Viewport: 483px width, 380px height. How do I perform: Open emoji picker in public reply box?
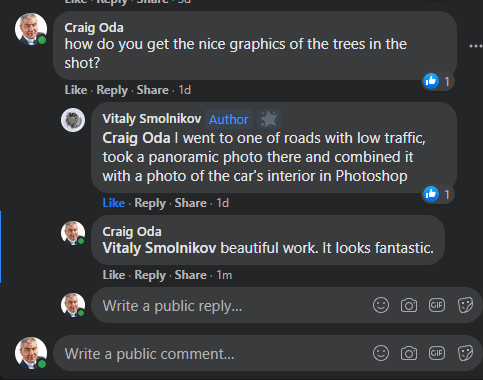(381, 305)
